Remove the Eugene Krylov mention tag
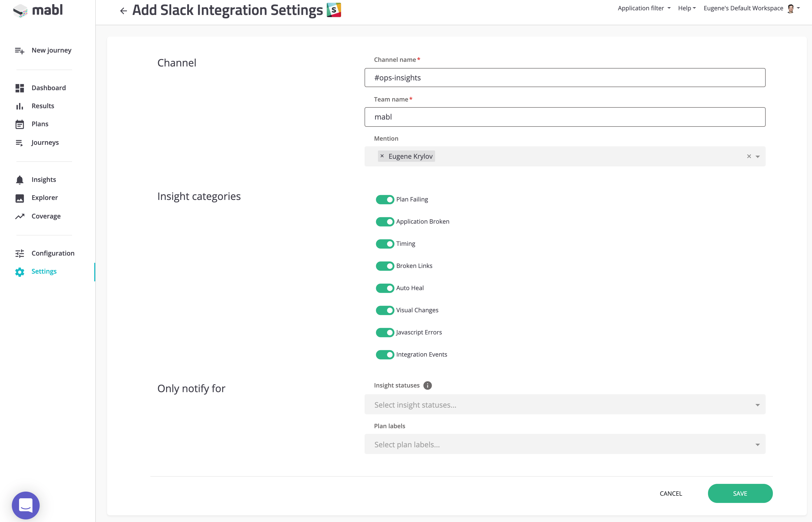 pyautogui.click(x=382, y=156)
